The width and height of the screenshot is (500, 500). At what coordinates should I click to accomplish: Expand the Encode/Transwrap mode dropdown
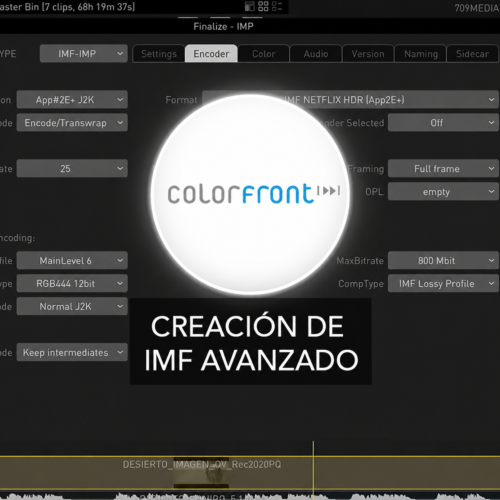click(x=72, y=123)
